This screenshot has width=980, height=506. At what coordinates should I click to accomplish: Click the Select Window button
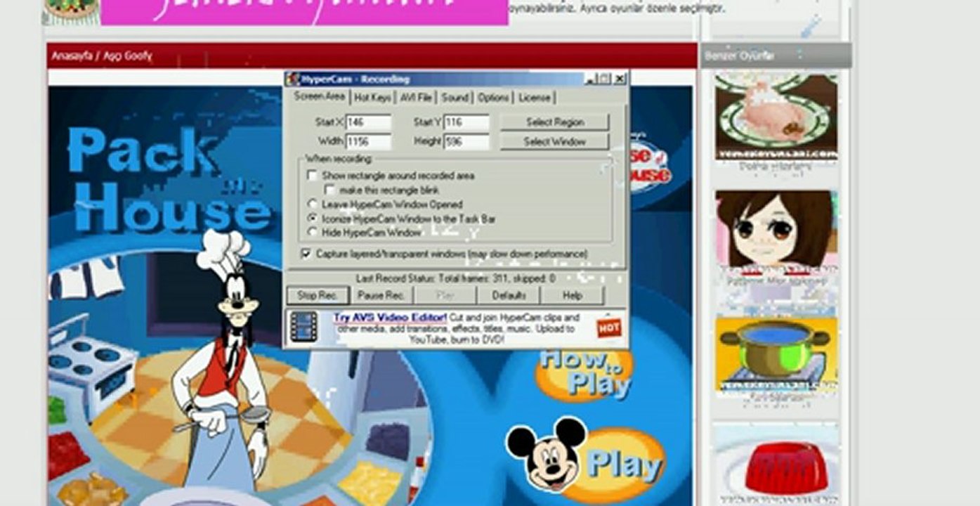click(555, 141)
